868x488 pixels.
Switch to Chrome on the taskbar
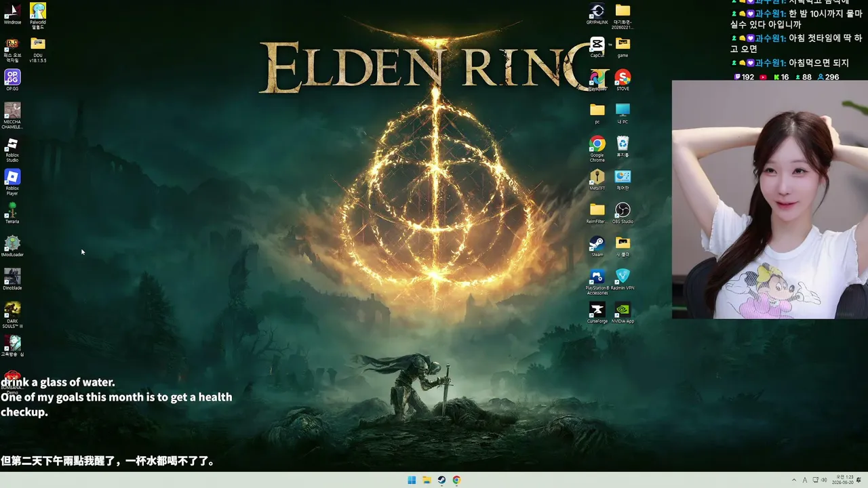tap(456, 481)
